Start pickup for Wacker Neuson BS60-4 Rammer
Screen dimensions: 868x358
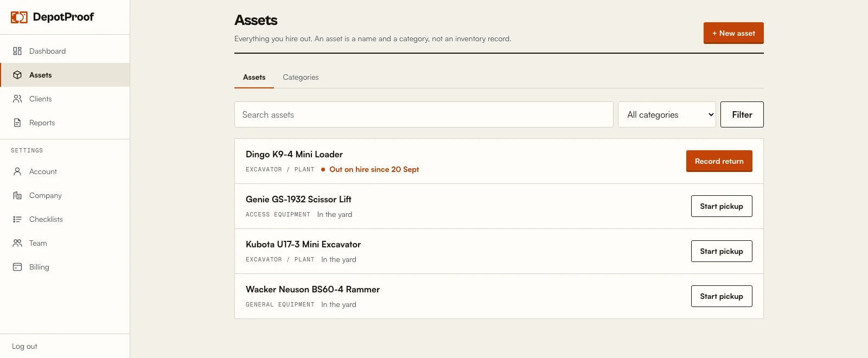[722, 296]
